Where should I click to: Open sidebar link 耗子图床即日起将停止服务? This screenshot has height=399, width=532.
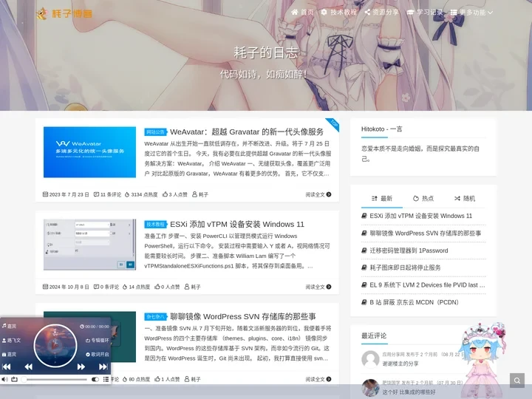point(405,267)
